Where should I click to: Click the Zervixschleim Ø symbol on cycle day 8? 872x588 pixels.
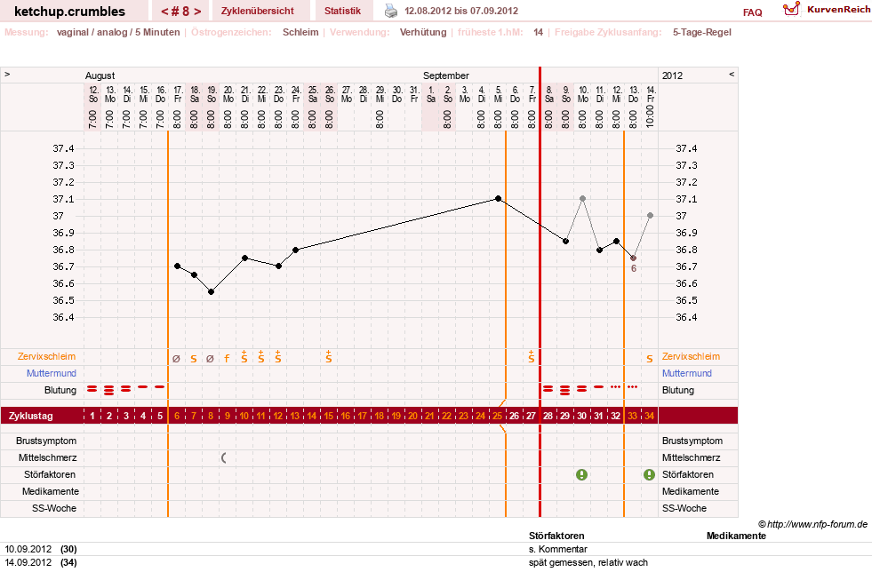pyautogui.click(x=210, y=359)
